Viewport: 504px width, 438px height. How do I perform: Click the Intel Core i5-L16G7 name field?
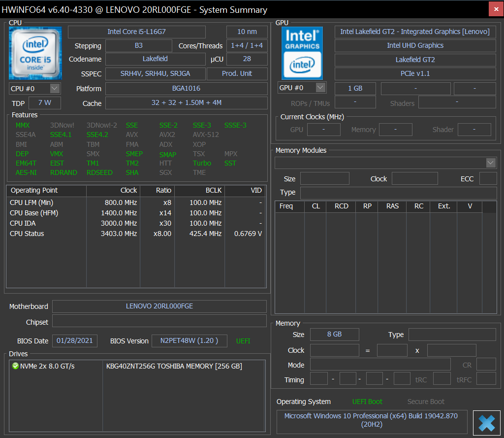point(136,32)
